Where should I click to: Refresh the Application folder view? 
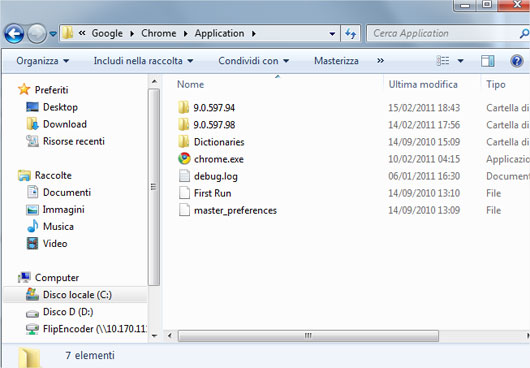[351, 33]
